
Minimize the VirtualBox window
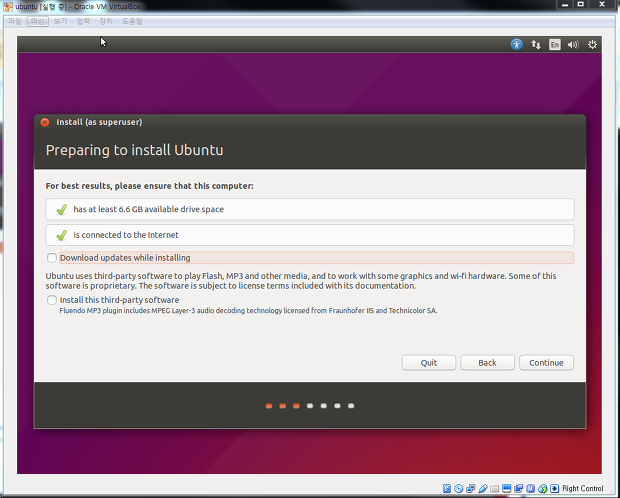[x=565, y=4]
